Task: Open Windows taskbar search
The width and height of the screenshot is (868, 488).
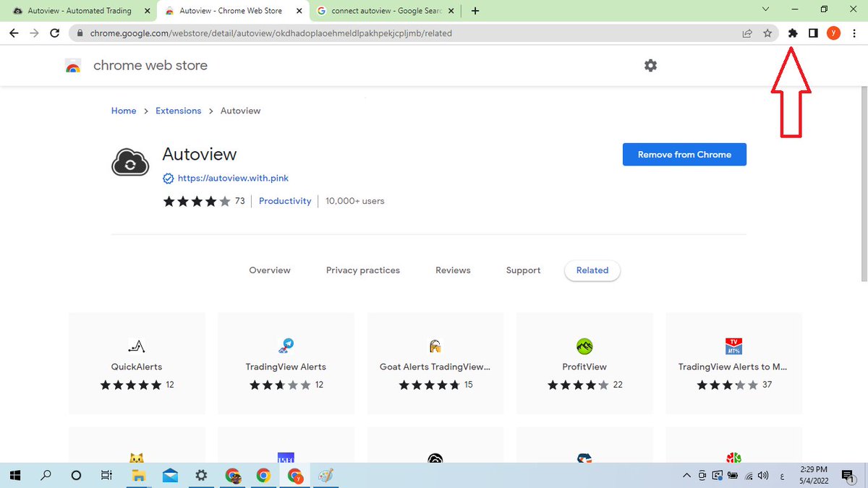Action: point(46,475)
